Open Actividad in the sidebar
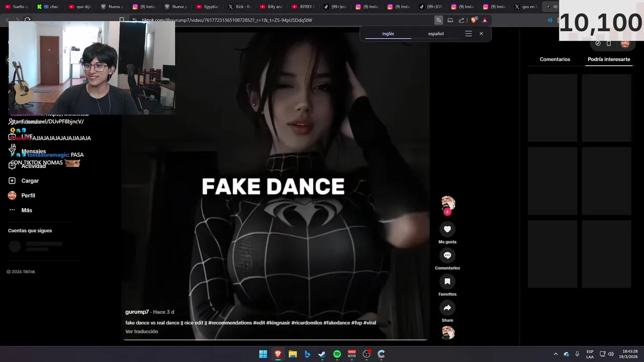The width and height of the screenshot is (644, 362). point(27,166)
